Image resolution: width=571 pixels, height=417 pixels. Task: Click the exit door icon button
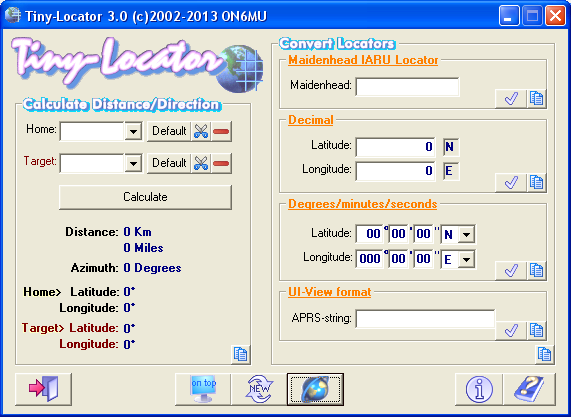point(43,389)
